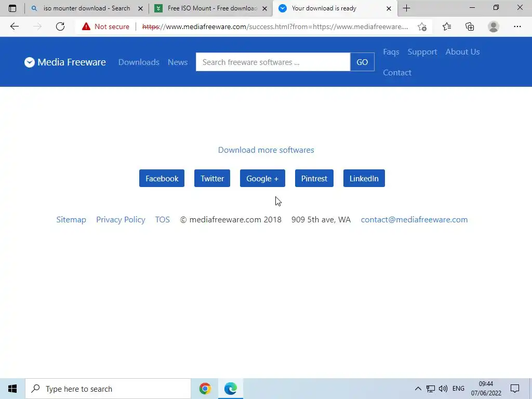
Task: Open the taskbar clock and date
Action: (486, 389)
